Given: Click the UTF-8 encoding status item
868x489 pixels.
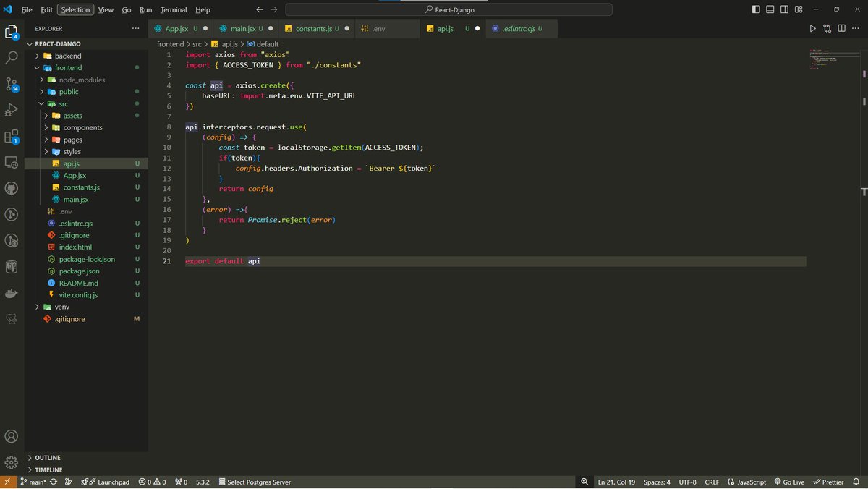Looking at the screenshot, I should point(687,482).
